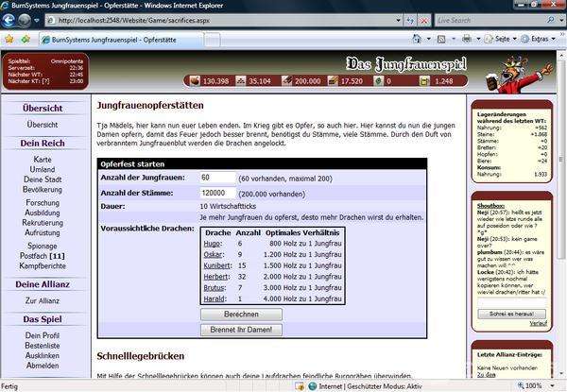
Task: Open Deine Stadt page
Action: (43, 179)
